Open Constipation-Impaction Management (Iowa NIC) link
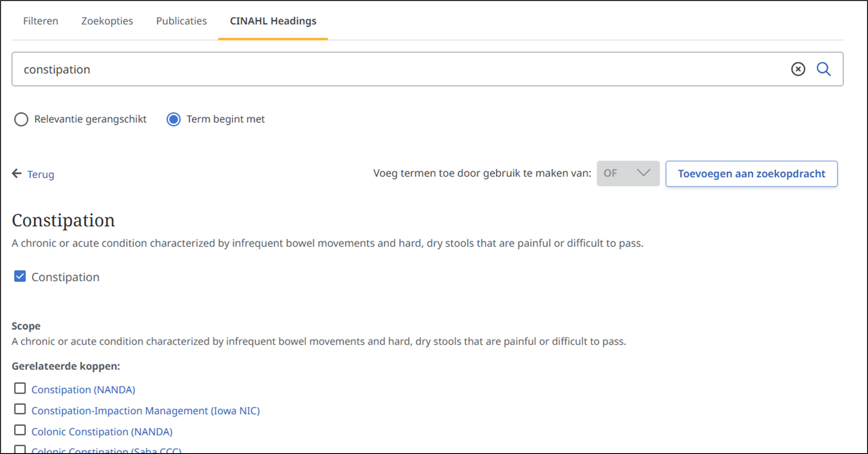Screen dimensions: 868x454 [x=146, y=410]
